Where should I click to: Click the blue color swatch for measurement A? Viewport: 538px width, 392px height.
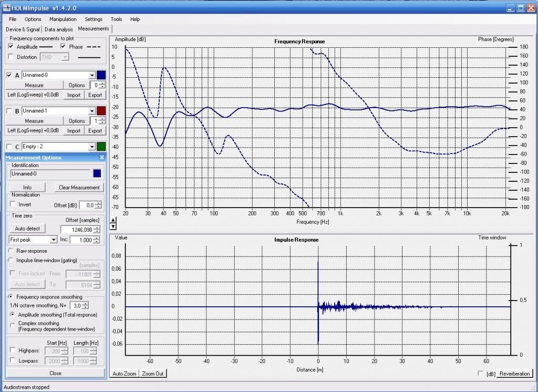pyautogui.click(x=101, y=75)
